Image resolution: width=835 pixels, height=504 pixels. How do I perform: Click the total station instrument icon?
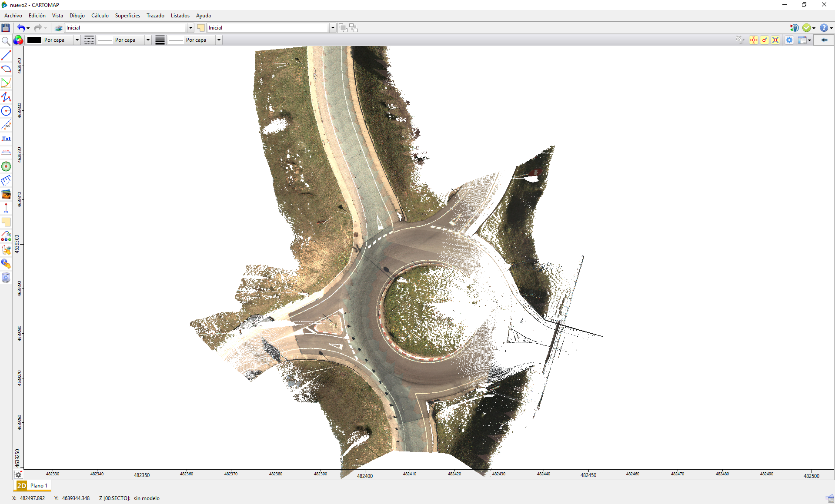coord(794,28)
